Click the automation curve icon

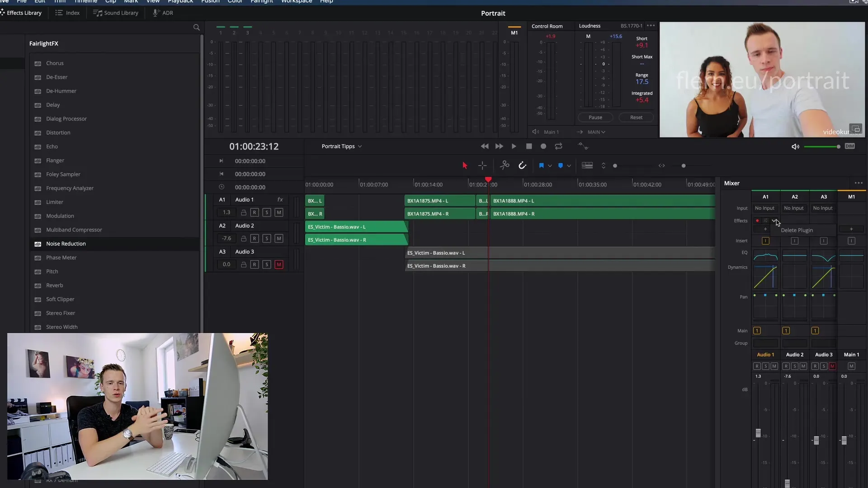[583, 146]
